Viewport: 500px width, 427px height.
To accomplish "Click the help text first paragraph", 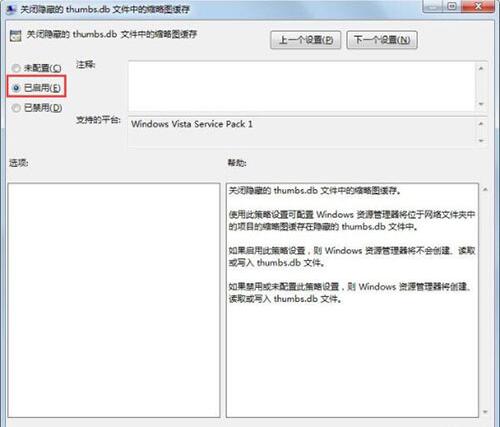I will tap(315, 191).
